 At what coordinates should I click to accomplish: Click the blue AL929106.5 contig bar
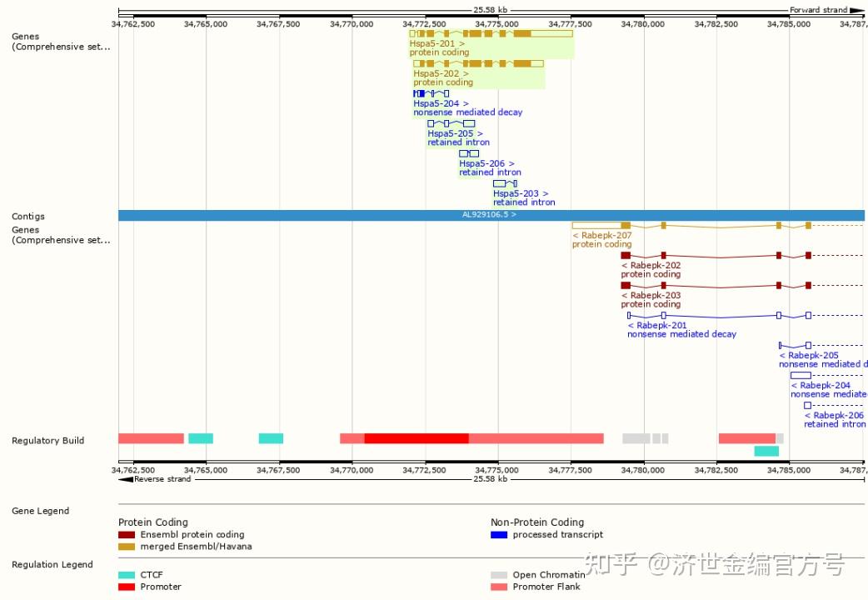[487, 214]
